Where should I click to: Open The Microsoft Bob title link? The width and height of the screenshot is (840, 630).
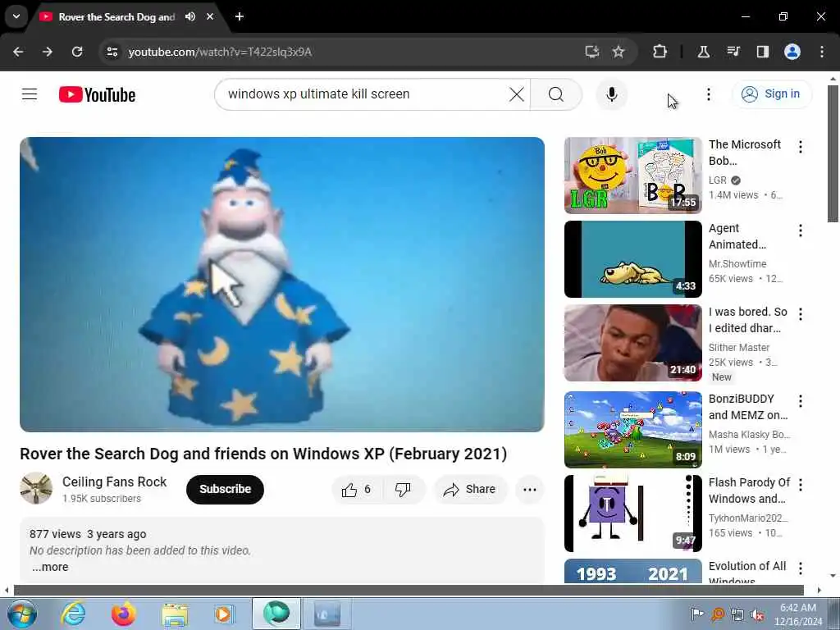(x=745, y=153)
